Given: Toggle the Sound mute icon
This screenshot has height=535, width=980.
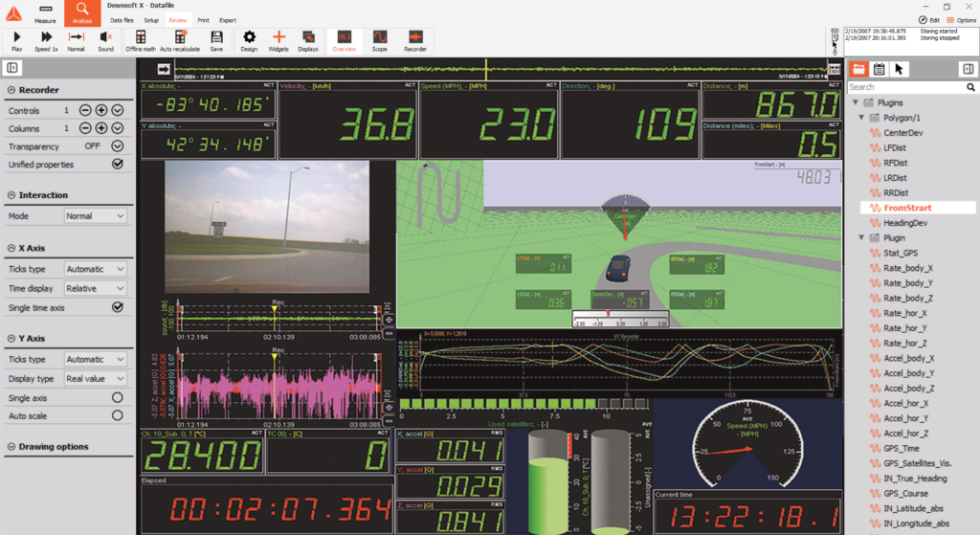Looking at the screenshot, I should 105,40.
